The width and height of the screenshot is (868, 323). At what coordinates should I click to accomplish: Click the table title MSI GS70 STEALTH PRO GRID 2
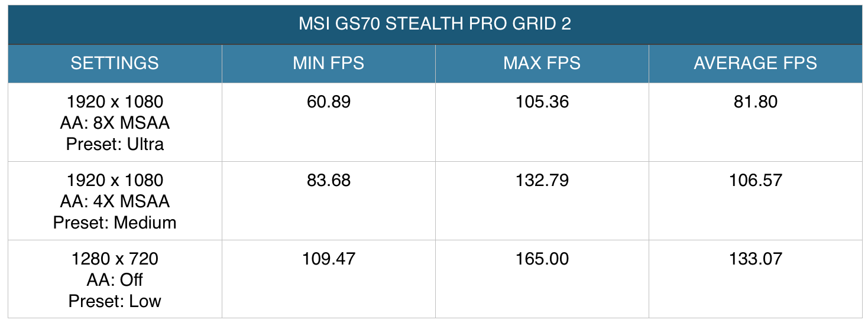point(435,25)
